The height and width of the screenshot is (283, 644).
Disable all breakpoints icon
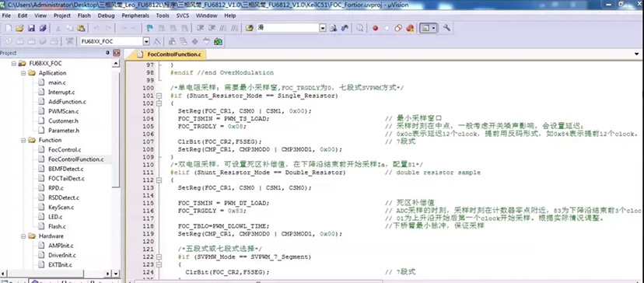[398, 28]
